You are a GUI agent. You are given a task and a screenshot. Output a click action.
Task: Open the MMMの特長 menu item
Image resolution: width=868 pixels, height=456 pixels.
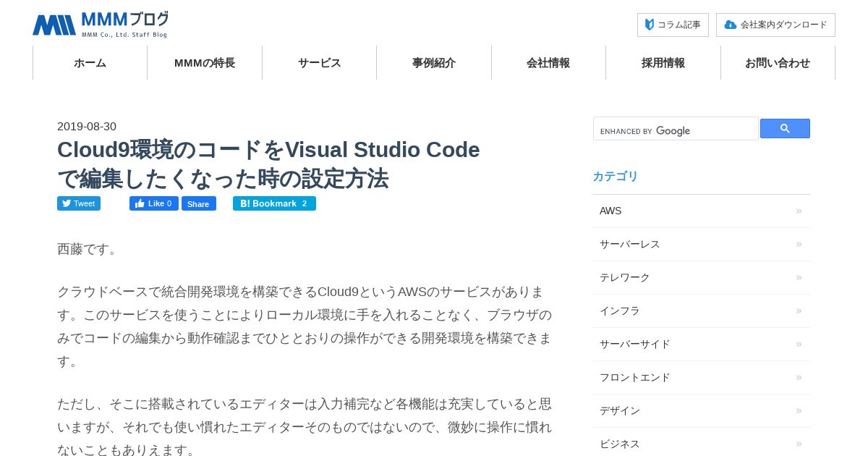(x=205, y=63)
